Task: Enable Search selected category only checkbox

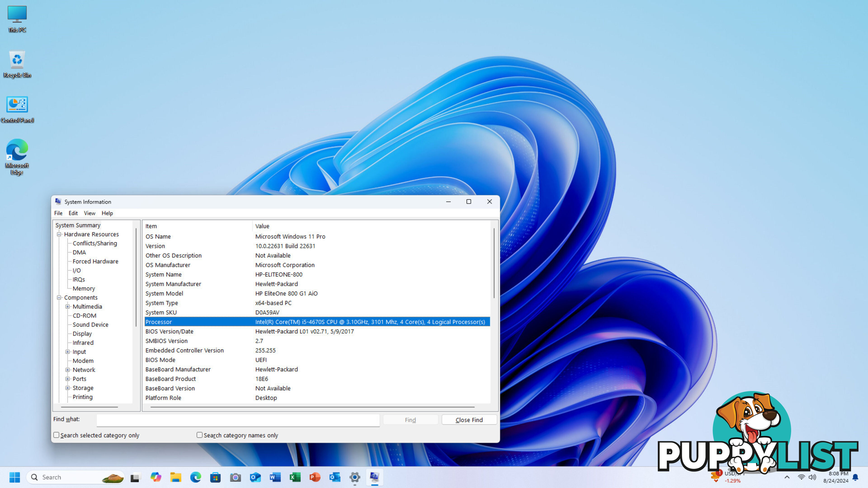Action: [x=56, y=435]
